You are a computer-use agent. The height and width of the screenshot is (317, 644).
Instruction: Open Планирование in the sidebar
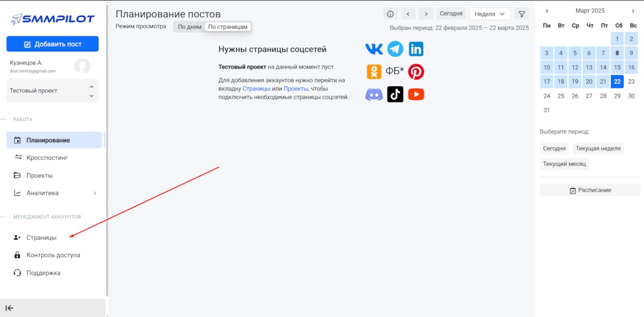pyautogui.click(x=54, y=140)
